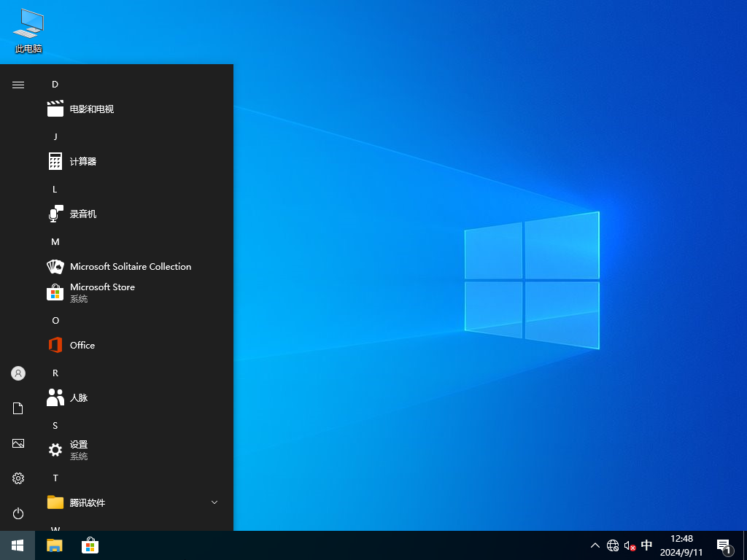The width and height of the screenshot is (747, 560).
Task: Switch the 中 input method indicator
Action: (646, 545)
